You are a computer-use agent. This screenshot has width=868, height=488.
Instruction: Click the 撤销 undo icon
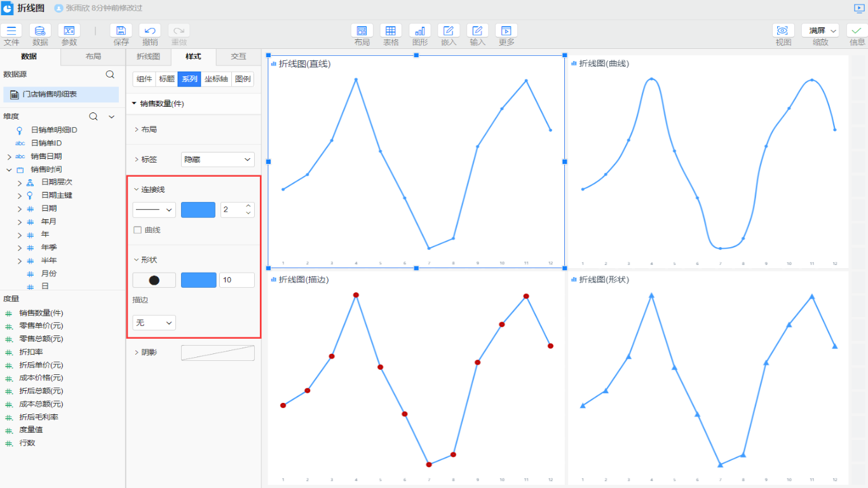[149, 30]
